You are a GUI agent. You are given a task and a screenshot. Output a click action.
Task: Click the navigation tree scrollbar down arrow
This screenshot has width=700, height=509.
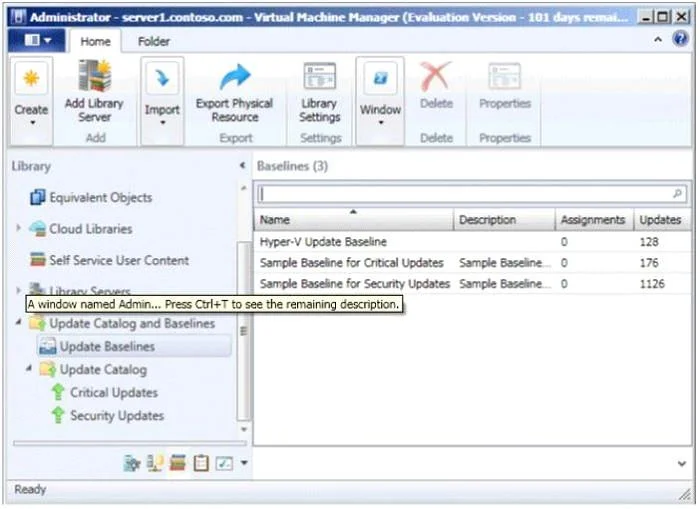[244, 429]
